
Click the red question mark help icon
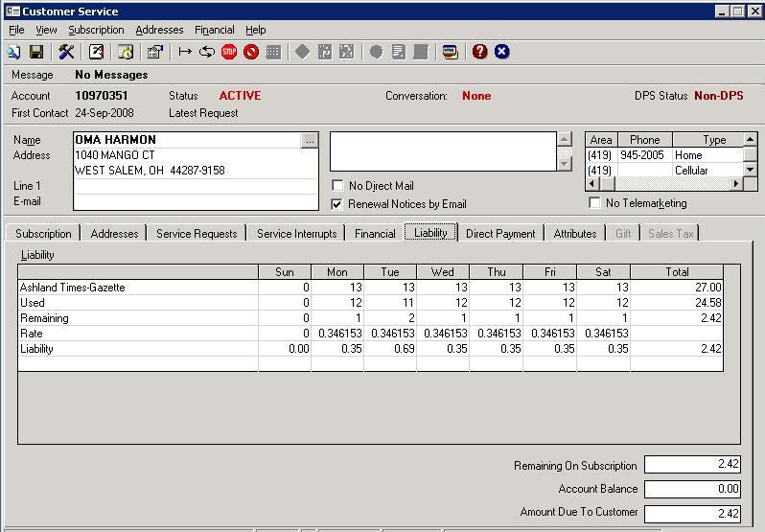point(479,52)
